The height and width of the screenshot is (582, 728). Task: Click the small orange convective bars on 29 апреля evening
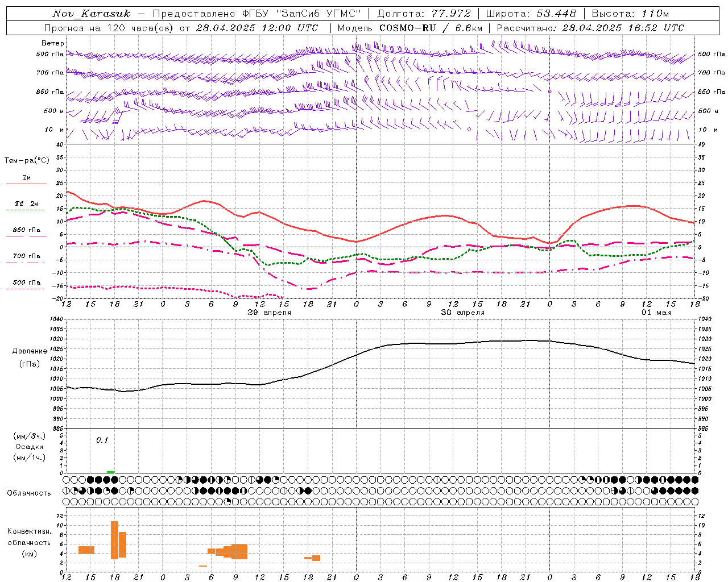[x=312, y=558]
